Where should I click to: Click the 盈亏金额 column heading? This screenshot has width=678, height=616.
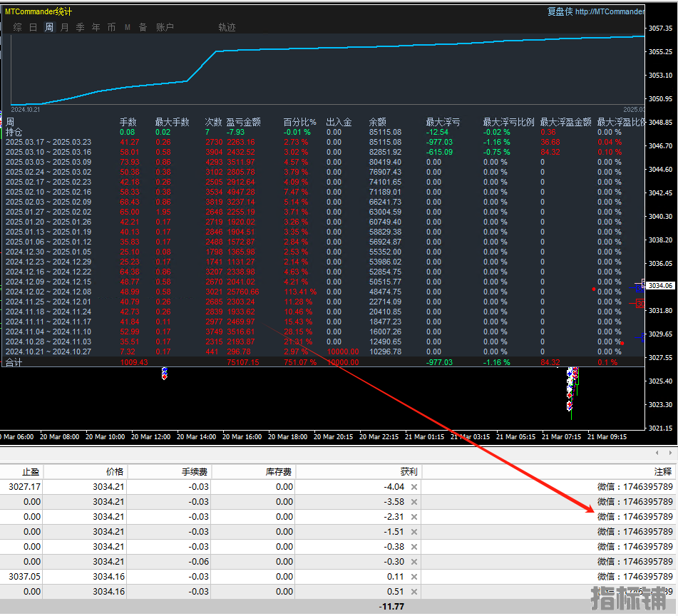click(243, 123)
